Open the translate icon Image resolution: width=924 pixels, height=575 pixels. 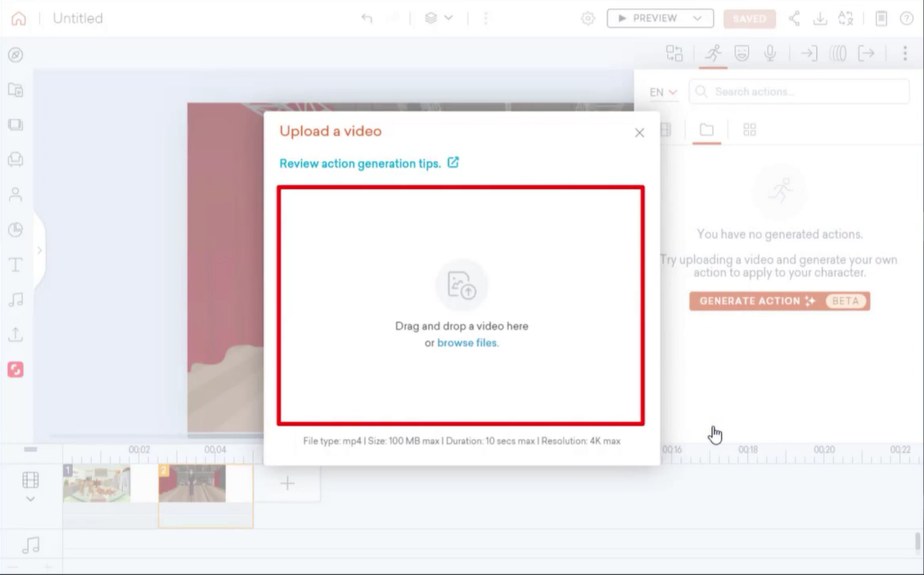845,18
